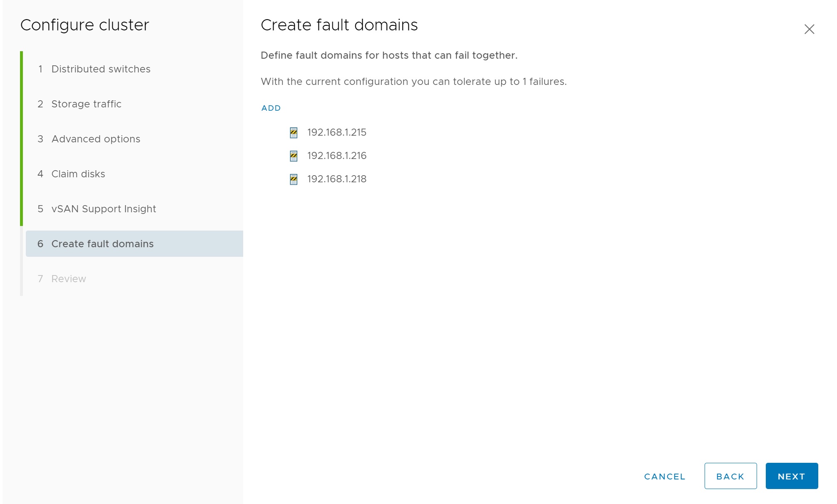Click the Review step in sidebar
Viewport: 837px width, 504px height.
click(x=68, y=279)
